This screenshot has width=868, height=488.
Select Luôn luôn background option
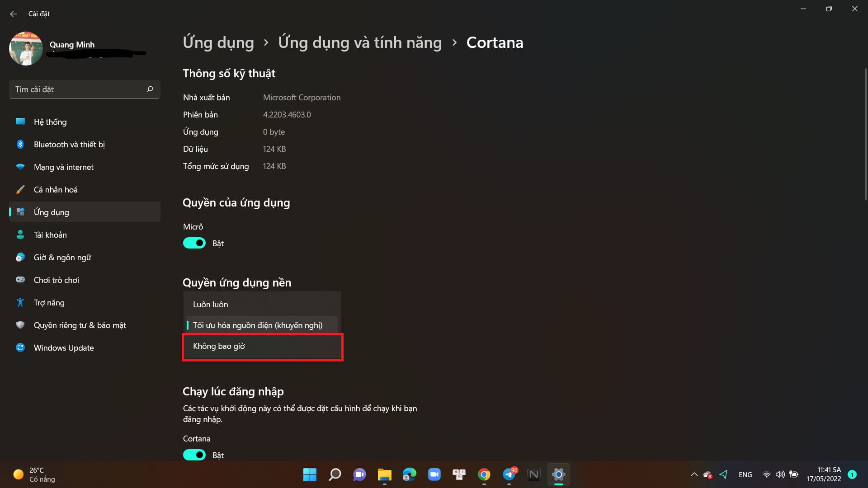point(262,305)
